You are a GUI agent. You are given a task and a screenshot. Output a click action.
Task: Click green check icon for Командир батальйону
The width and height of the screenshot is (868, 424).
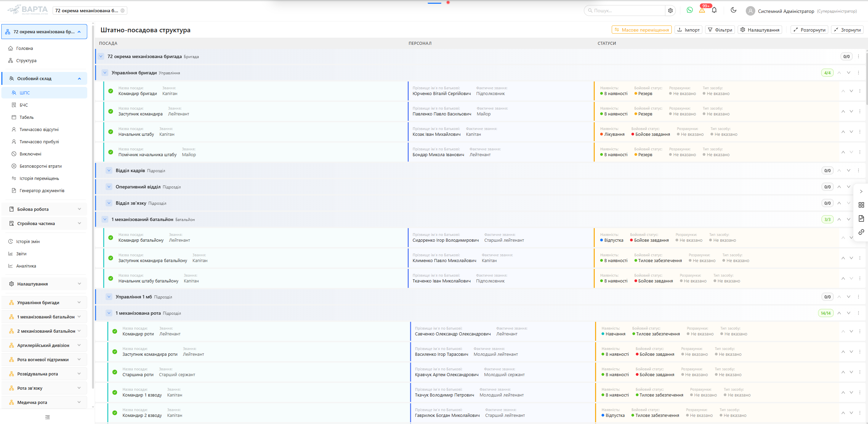click(x=111, y=238)
